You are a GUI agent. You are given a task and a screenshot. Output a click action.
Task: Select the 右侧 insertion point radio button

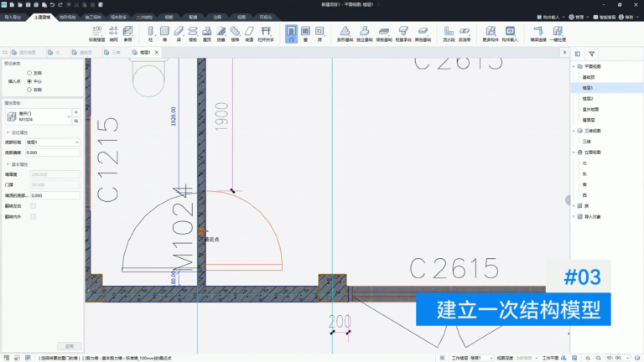click(x=29, y=90)
